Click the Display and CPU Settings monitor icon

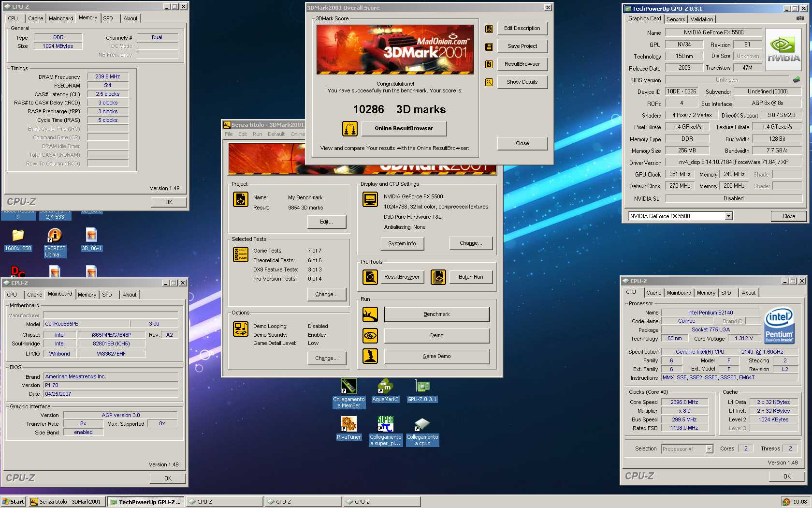(x=370, y=199)
